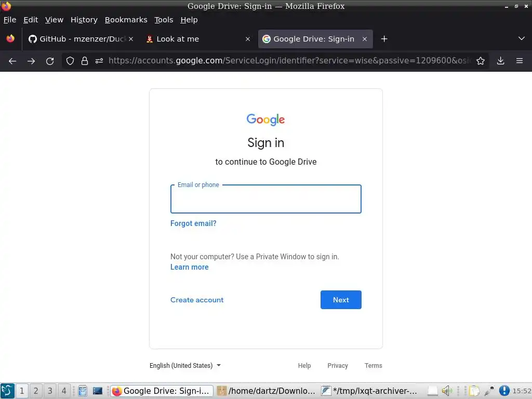Click the Email or phone field
This screenshot has width=532, height=399.
click(x=265, y=199)
